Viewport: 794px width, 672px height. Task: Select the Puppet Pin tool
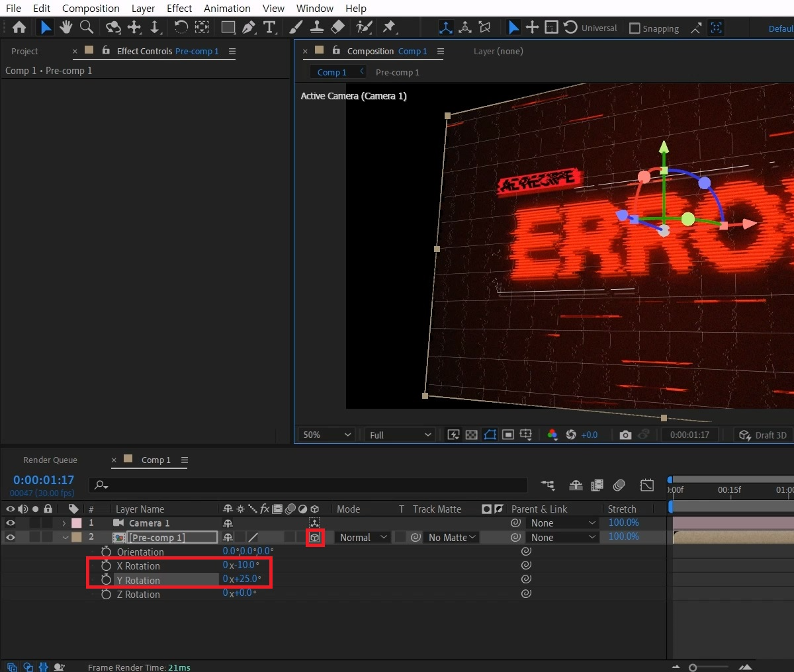tap(389, 27)
